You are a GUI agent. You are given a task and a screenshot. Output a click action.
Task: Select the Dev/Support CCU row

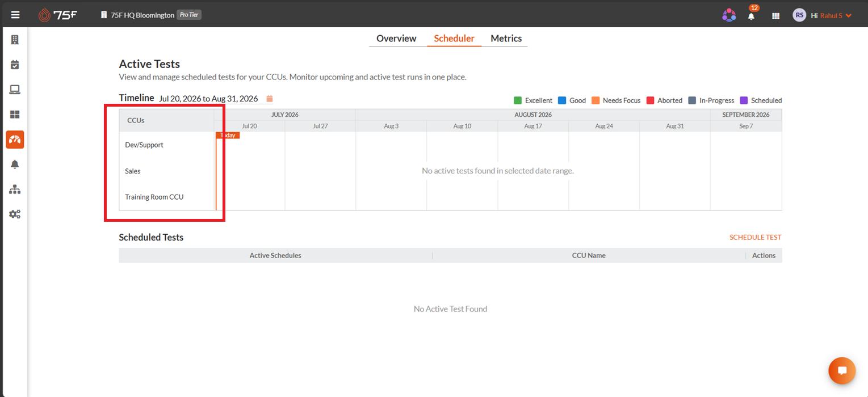(x=166, y=145)
